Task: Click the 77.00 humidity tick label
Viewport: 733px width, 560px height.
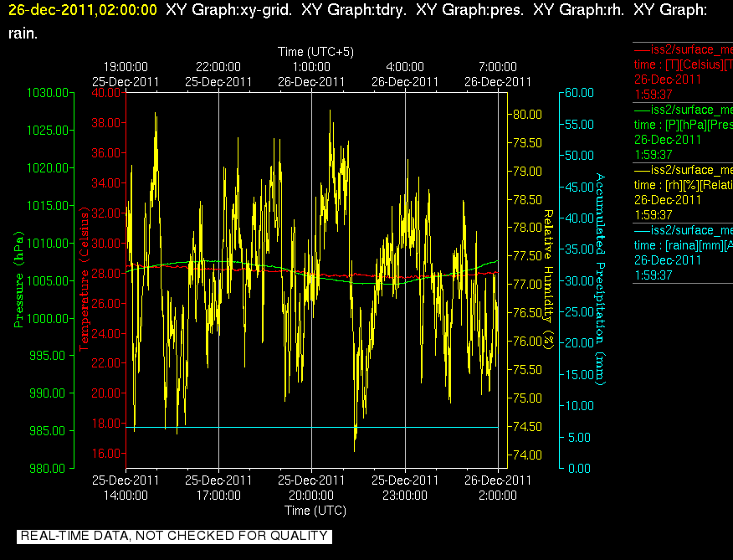Action: pyautogui.click(x=528, y=285)
